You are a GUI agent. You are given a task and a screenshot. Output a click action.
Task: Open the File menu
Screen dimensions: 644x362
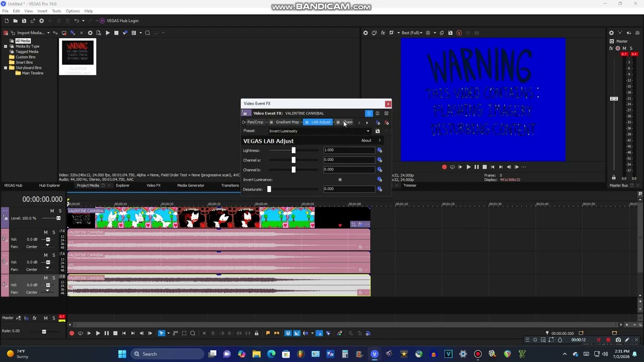pyautogui.click(x=5, y=11)
